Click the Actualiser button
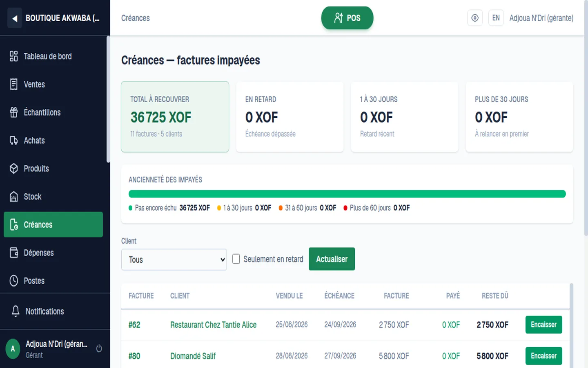 (x=332, y=259)
